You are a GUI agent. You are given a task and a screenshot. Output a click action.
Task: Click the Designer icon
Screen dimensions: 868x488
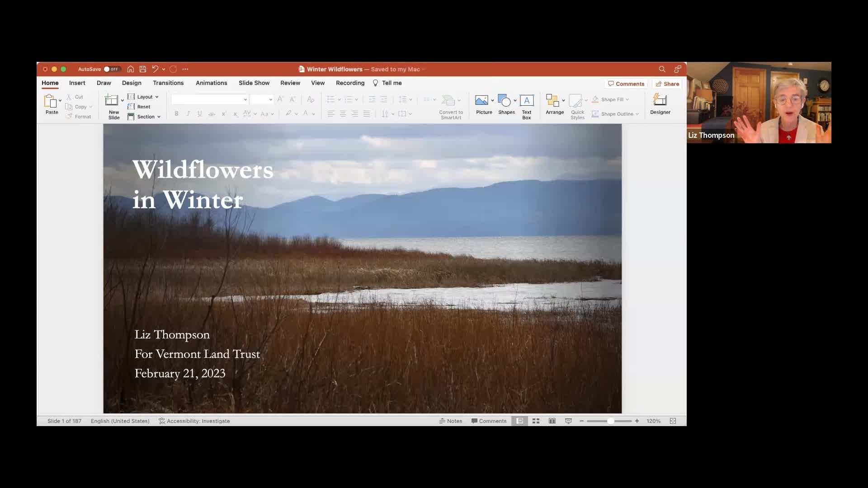click(660, 100)
